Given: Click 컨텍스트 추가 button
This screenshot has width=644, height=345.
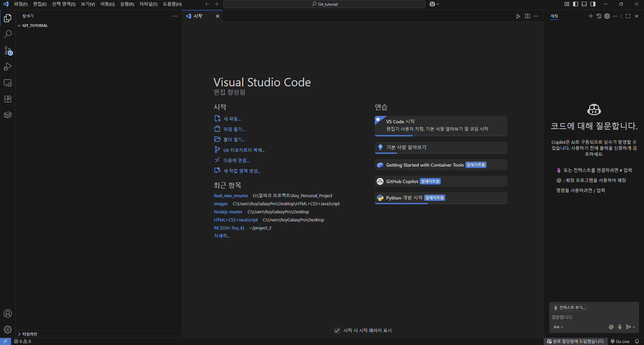Looking at the screenshot, I should point(569,308).
